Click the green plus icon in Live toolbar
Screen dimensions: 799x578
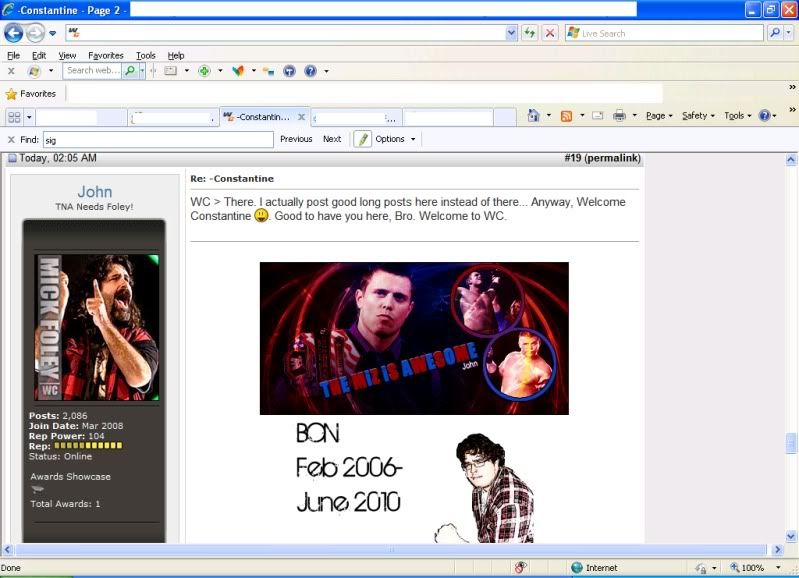(x=204, y=71)
